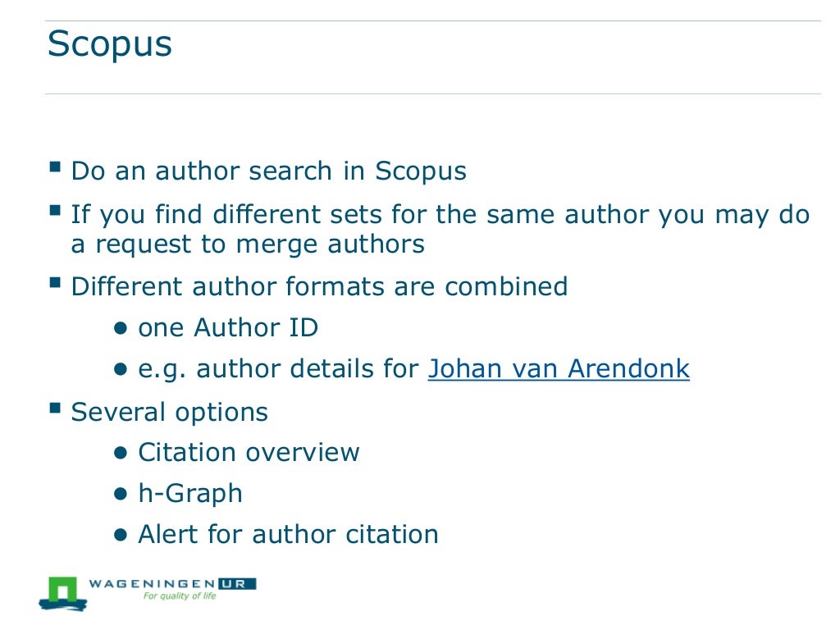Image resolution: width=840 pixels, height=630 pixels.
Task: Click 'Alert for author citation' item
Action: point(288,534)
